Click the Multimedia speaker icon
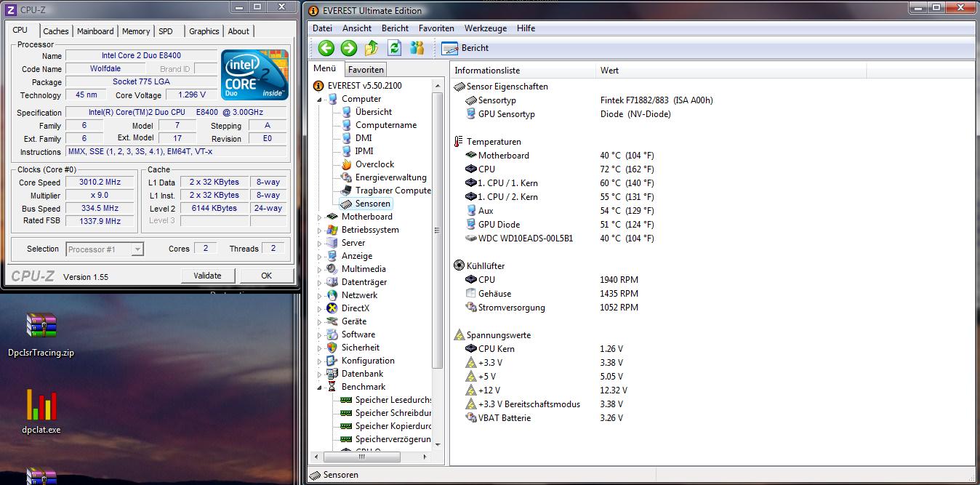This screenshot has height=485, width=980. pos(333,269)
